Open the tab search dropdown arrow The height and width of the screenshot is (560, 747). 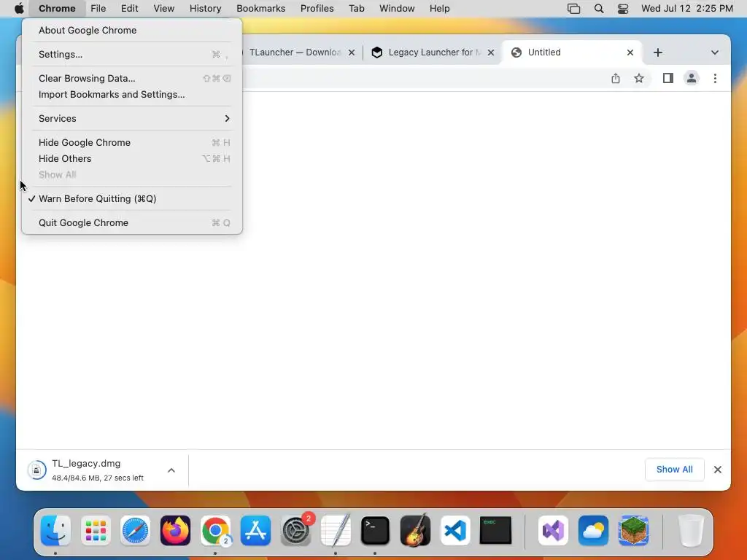[x=715, y=52]
